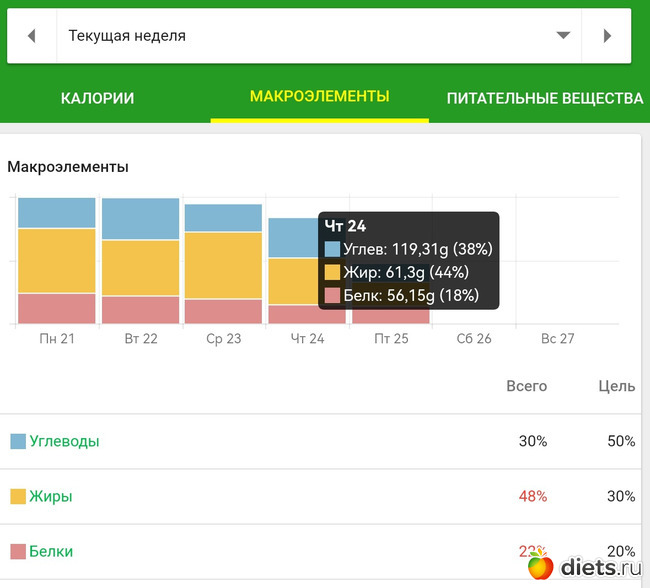Image resolution: width=650 pixels, height=588 pixels.
Task: Select the Белки row link
Action: pyautogui.click(x=51, y=551)
